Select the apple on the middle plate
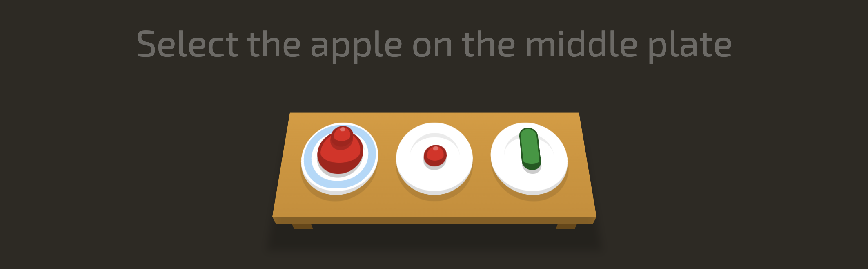868x269 pixels. coord(435,155)
